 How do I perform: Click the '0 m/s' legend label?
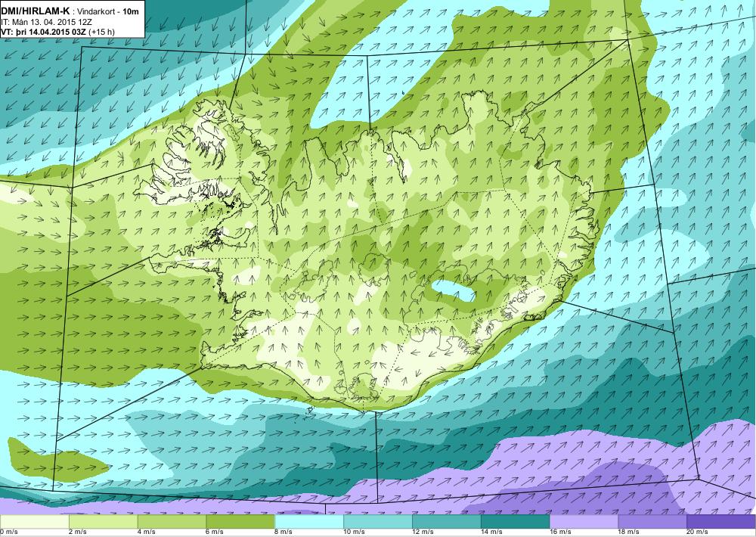(x=9, y=532)
